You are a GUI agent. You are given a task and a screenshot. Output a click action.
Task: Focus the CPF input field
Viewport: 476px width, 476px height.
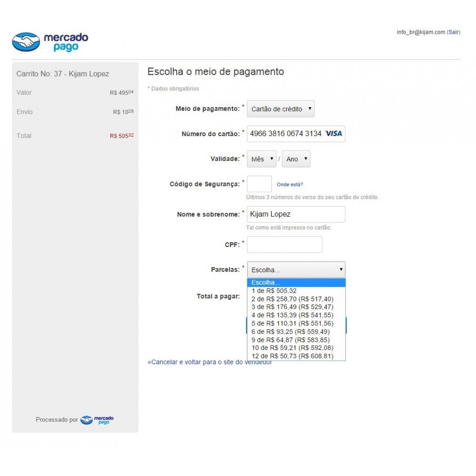[285, 244]
